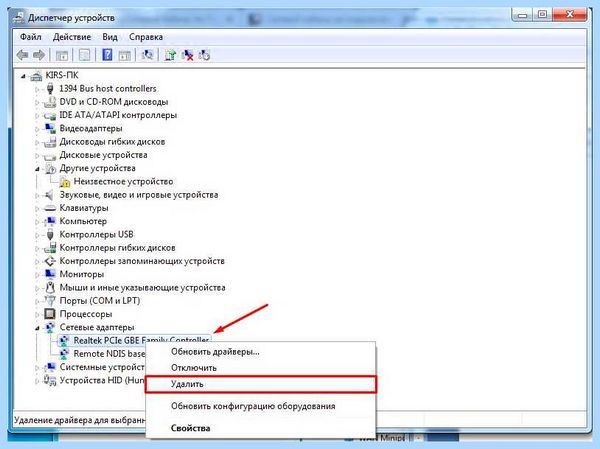
Task: Click the status bar Удаление драйвера text
Action: pos(80,420)
